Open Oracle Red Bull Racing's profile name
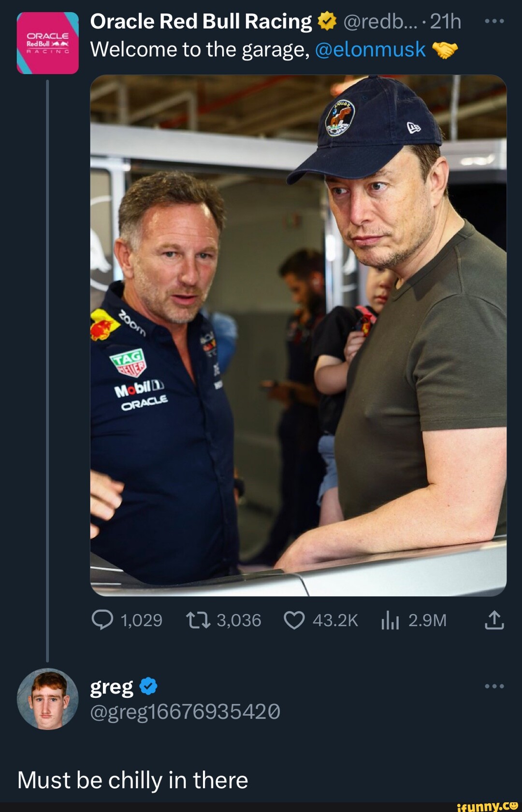522x812 pixels. click(200, 21)
